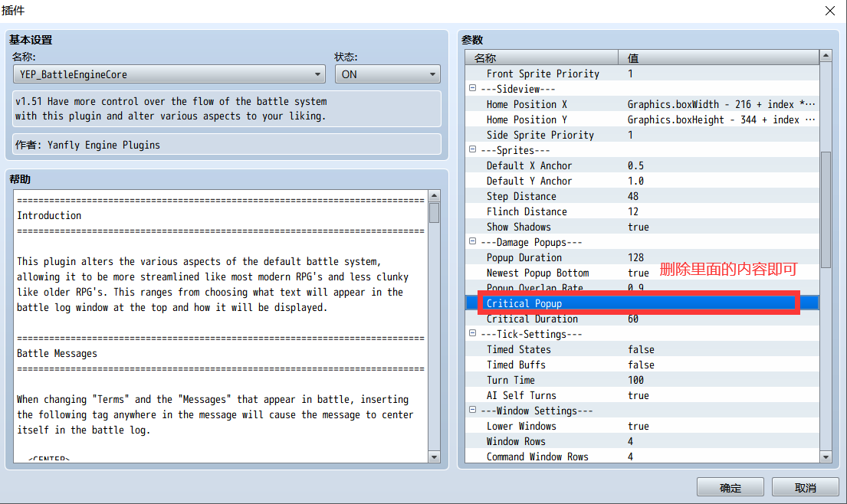This screenshot has width=847, height=504.
Task: Select the Command Window Rows parameter
Action: point(642,457)
